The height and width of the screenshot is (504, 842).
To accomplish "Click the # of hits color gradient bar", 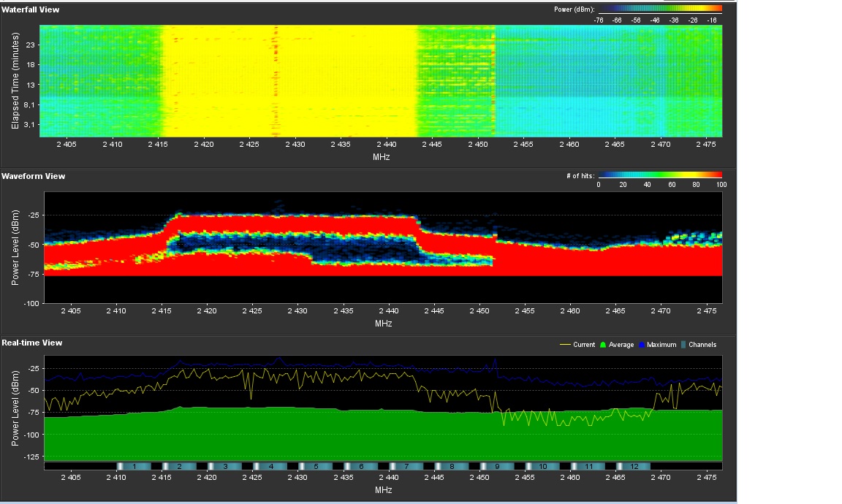I will click(x=660, y=175).
